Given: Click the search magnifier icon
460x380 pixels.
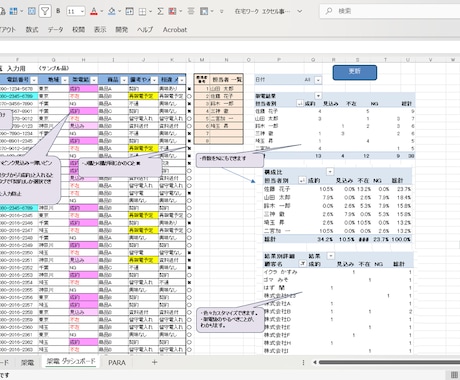Looking at the screenshot, I should pyautogui.click(x=329, y=11).
